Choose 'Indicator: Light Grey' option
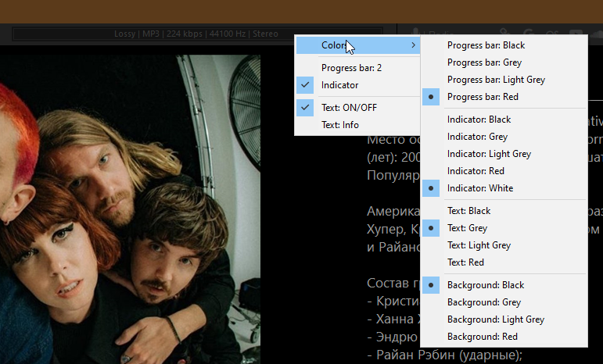This screenshot has height=364, width=603. (x=489, y=154)
